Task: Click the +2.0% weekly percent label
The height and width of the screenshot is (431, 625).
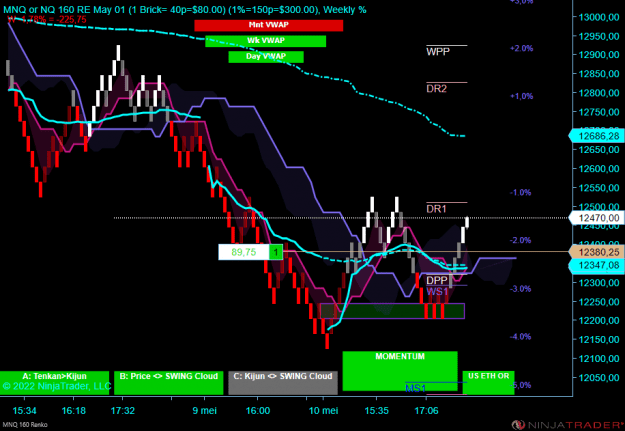Action: point(521,48)
